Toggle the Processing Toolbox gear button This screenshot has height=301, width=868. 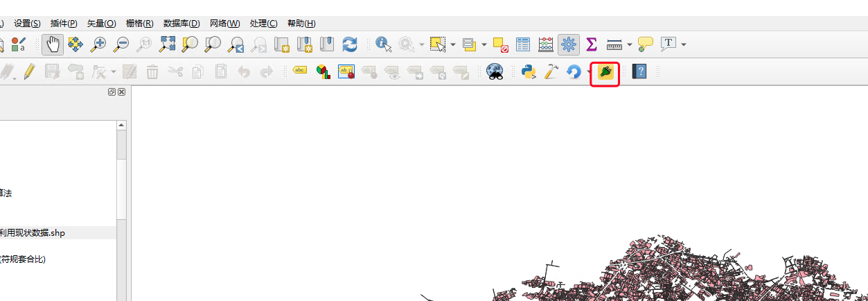coord(569,44)
